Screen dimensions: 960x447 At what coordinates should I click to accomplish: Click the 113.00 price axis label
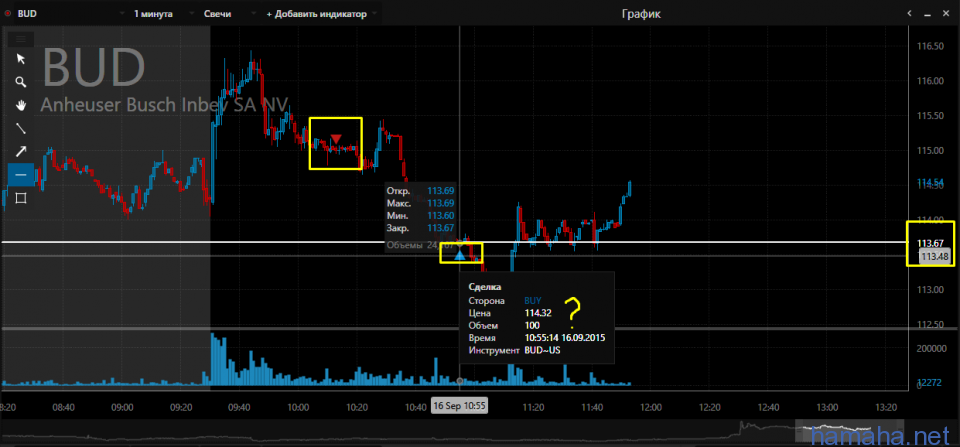tap(930, 289)
